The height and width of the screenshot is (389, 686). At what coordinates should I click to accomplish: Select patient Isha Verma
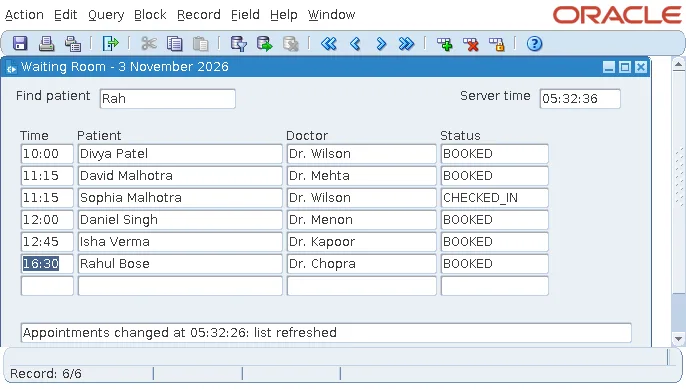tap(180, 242)
